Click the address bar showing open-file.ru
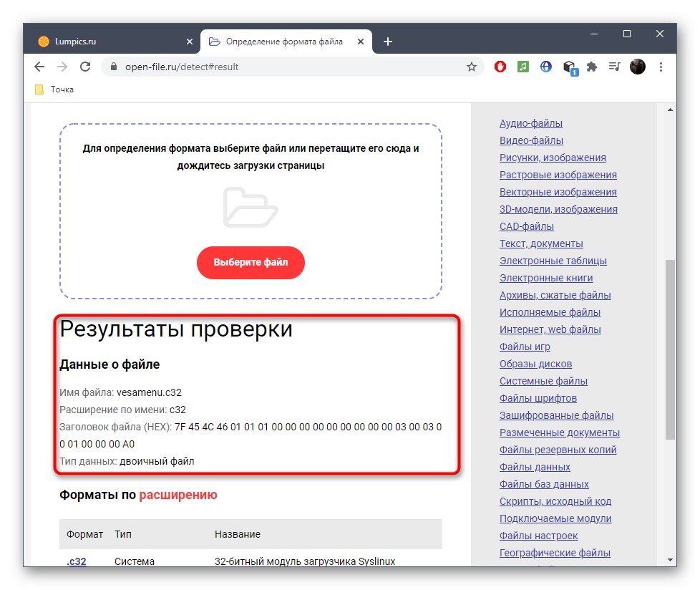 point(215,66)
